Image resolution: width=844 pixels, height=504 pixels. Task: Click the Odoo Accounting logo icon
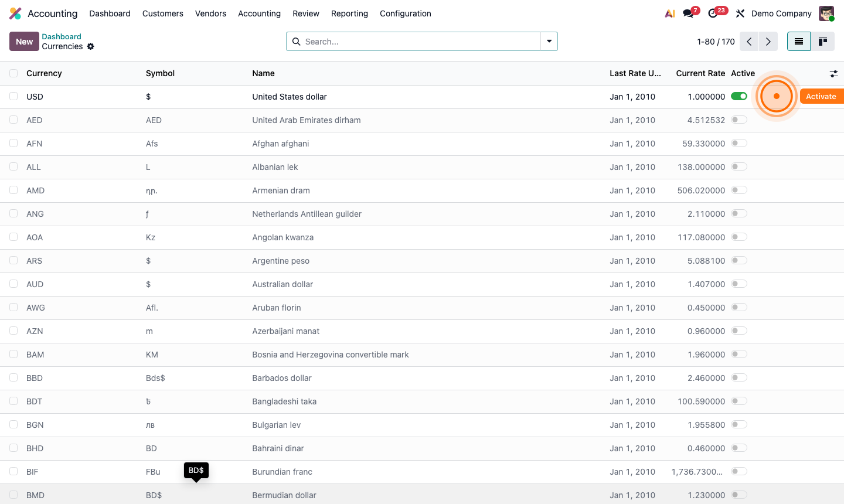point(15,13)
